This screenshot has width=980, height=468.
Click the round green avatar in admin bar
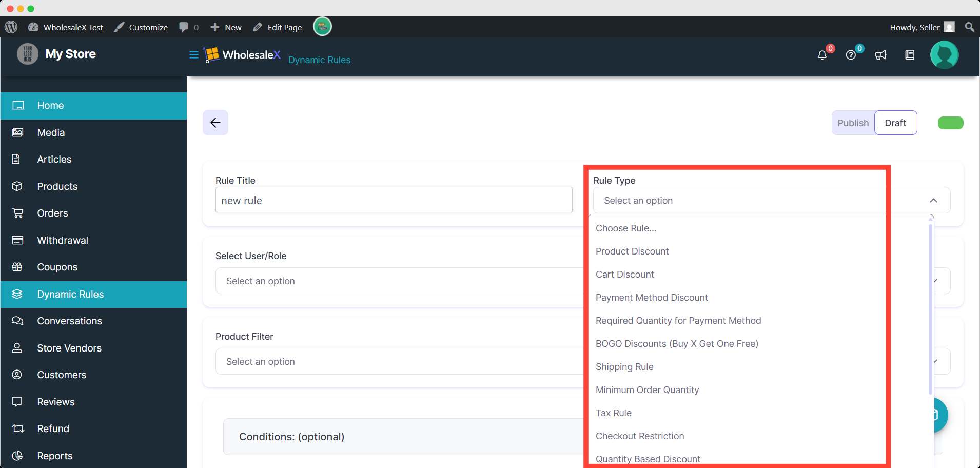click(322, 26)
